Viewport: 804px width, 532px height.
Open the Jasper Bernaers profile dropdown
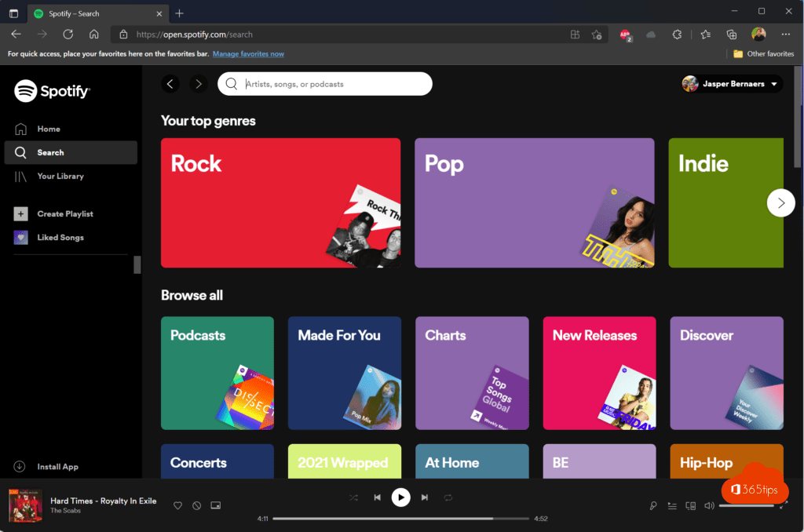point(731,84)
